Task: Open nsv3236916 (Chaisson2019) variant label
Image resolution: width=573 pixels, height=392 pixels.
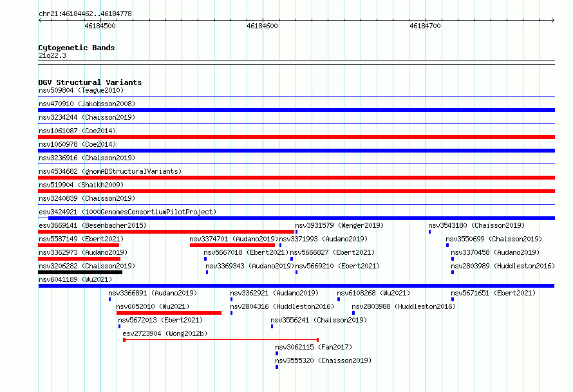Action: [87, 158]
